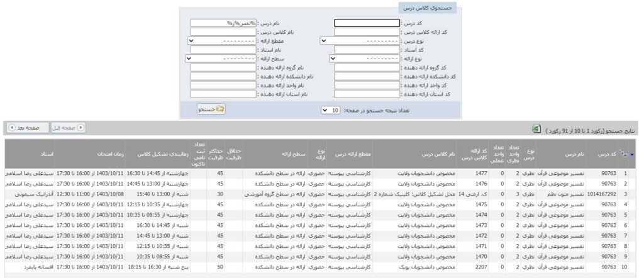
Task: Focus the کد درس input field
Action: tap(367, 23)
